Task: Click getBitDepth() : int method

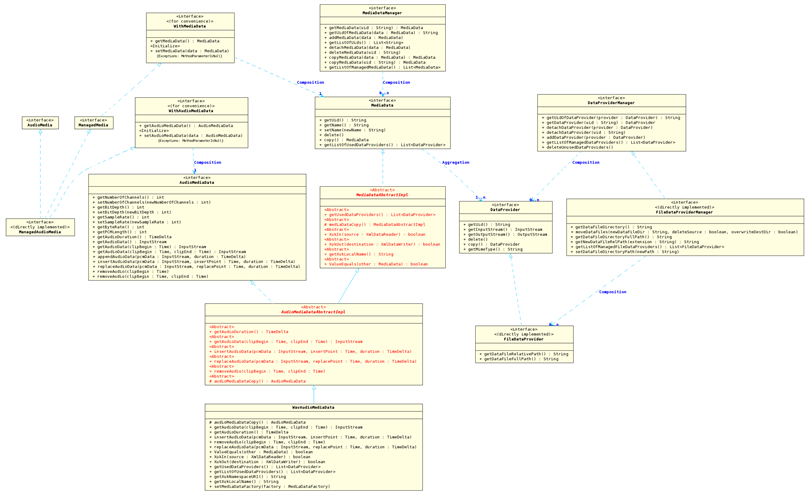Action: [x=118, y=207]
